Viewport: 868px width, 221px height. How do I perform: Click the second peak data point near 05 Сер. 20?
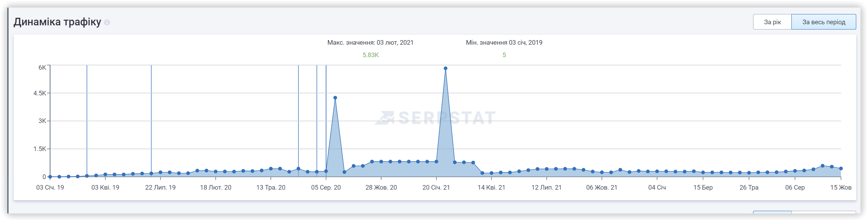click(335, 98)
